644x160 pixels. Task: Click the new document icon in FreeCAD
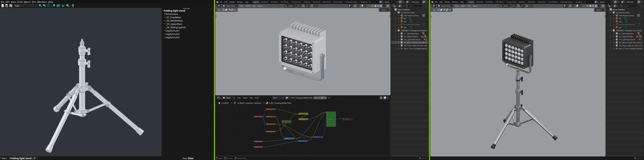point(3,6)
